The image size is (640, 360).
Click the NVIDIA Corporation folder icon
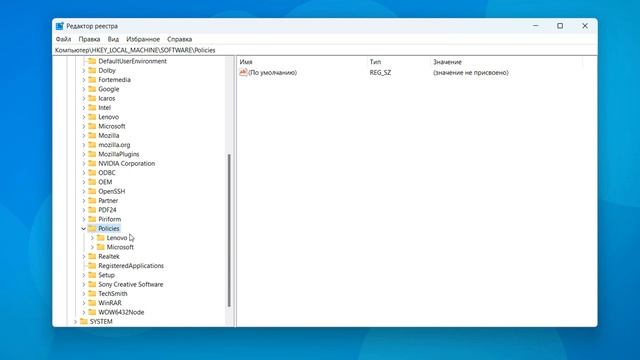[x=92, y=163]
